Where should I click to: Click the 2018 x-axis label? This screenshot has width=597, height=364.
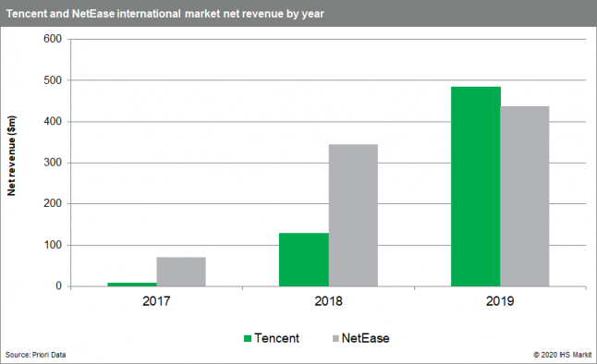point(328,301)
